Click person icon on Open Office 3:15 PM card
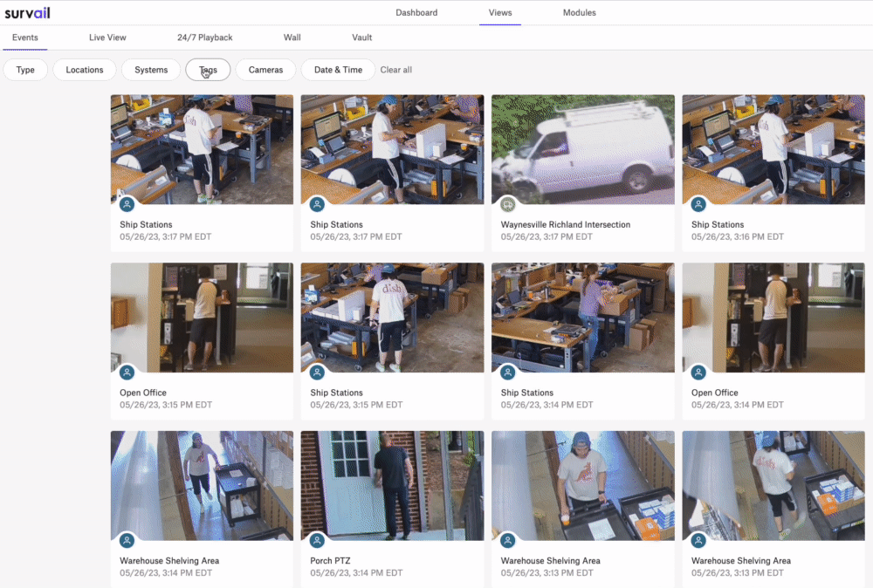This screenshot has height=588, width=873. tap(127, 373)
